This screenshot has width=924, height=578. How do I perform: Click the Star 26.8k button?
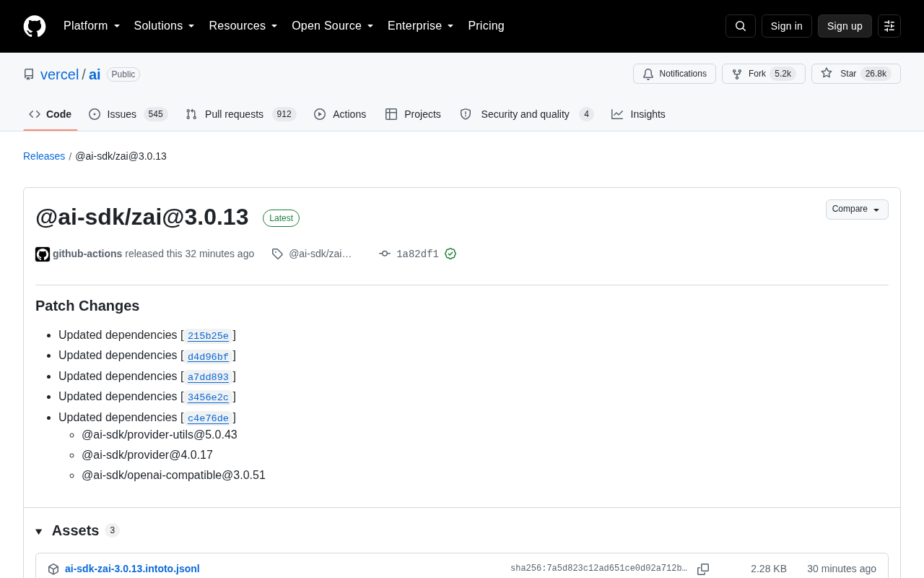coord(856,74)
